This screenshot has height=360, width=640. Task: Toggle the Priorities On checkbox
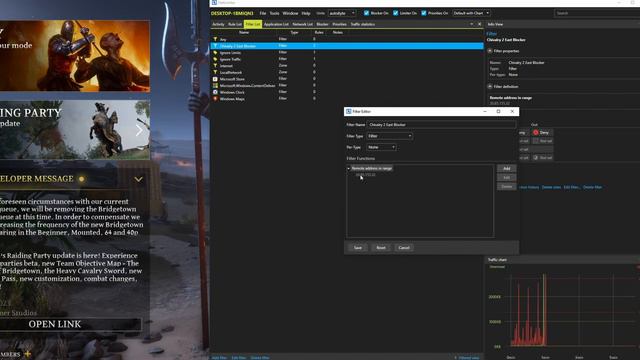pyautogui.click(x=424, y=13)
